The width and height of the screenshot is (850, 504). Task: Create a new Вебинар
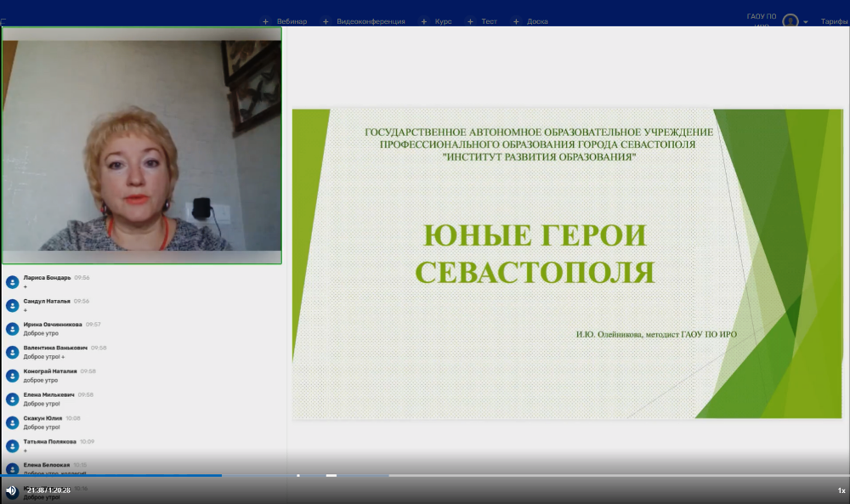click(292, 22)
